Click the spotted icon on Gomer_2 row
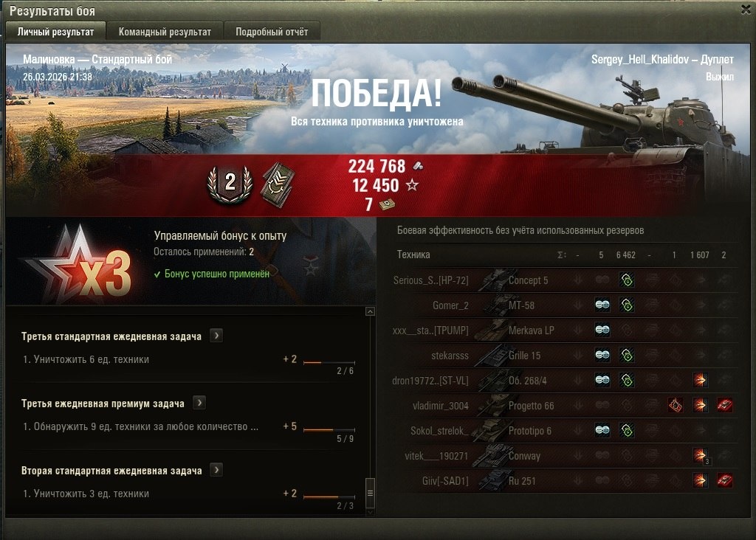The width and height of the screenshot is (756, 540). pyautogui.click(x=602, y=305)
